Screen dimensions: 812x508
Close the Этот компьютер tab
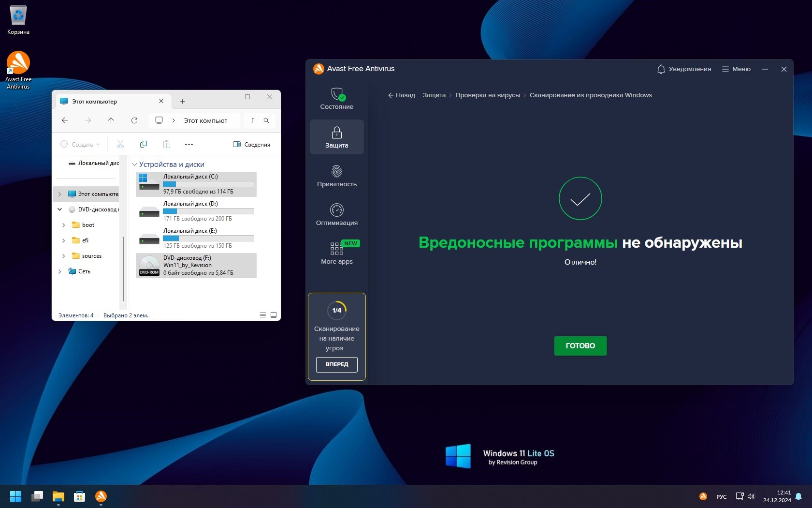tap(161, 101)
